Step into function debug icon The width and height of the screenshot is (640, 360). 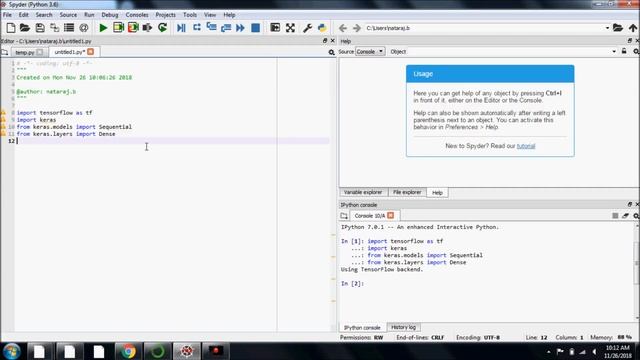click(211, 28)
